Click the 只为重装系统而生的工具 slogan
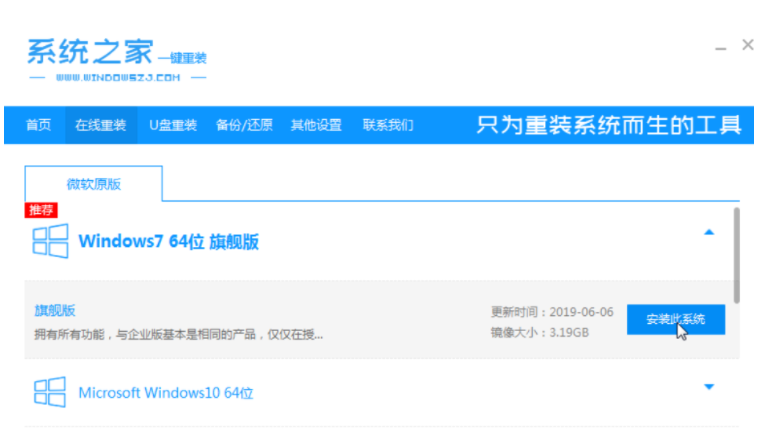761x443 pixels. [x=609, y=125]
